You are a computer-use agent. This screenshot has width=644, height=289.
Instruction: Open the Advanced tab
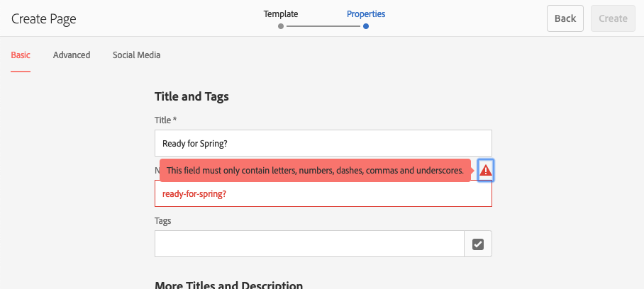(x=72, y=55)
